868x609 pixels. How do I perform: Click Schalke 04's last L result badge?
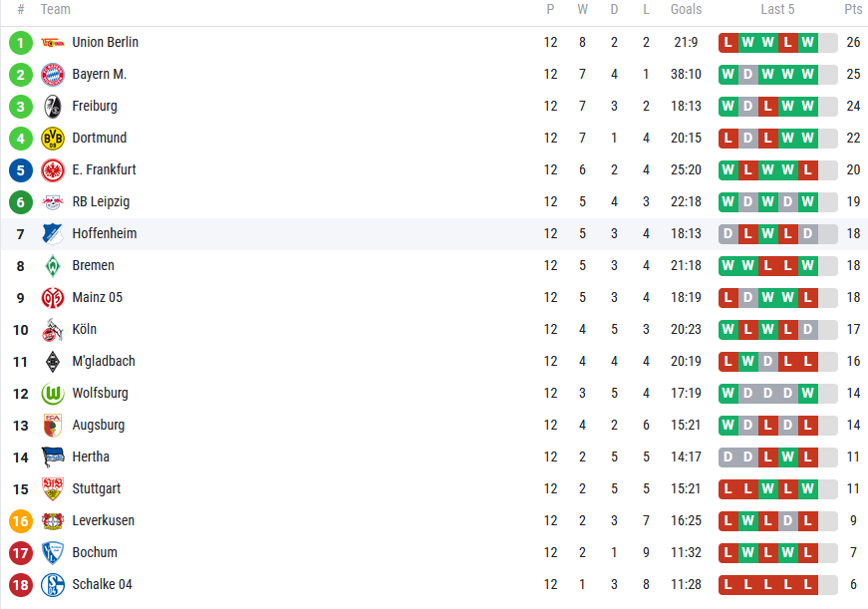tap(807, 585)
